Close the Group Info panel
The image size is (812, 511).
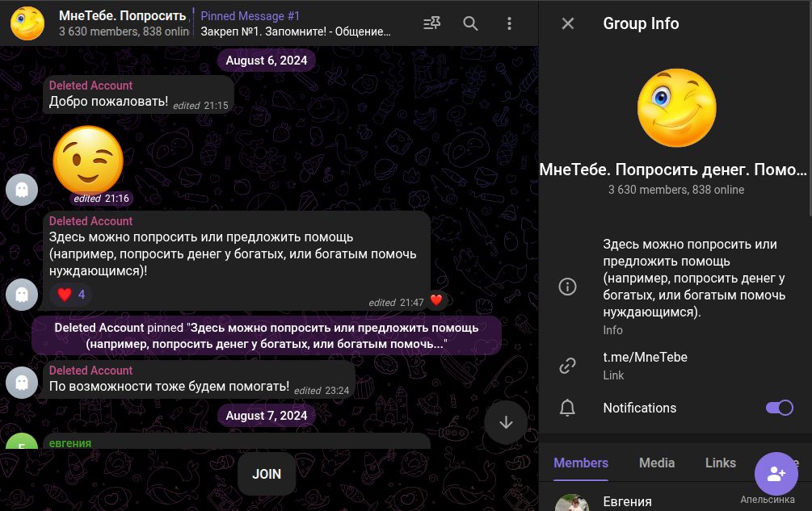tap(568, 23)
